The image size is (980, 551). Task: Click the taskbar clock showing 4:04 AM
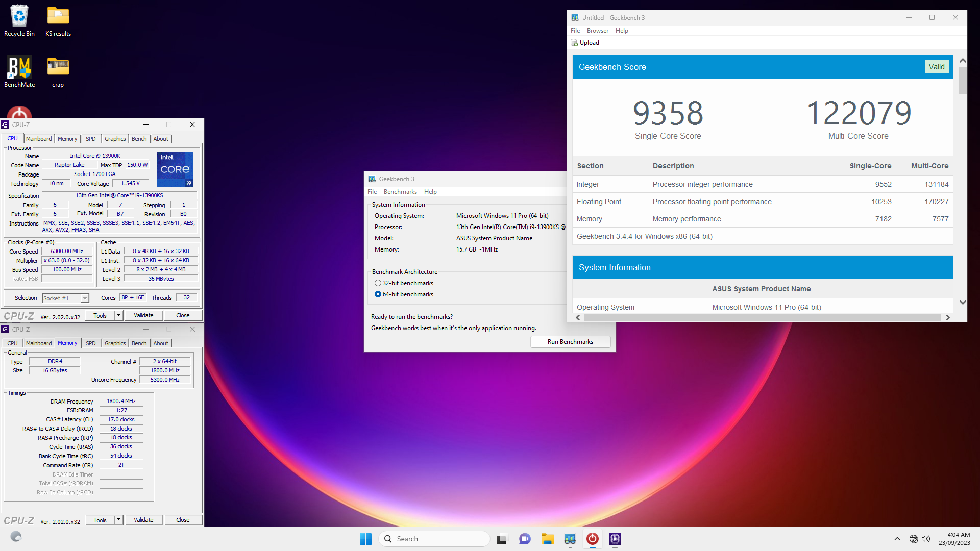954,539
